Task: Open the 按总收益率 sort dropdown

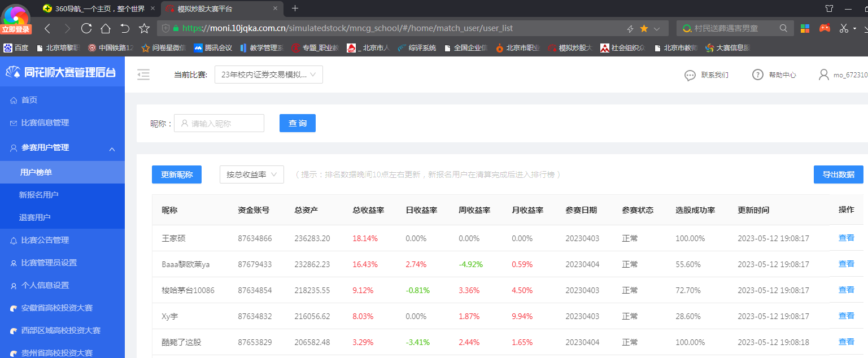Action: click(x=251, y=174)
